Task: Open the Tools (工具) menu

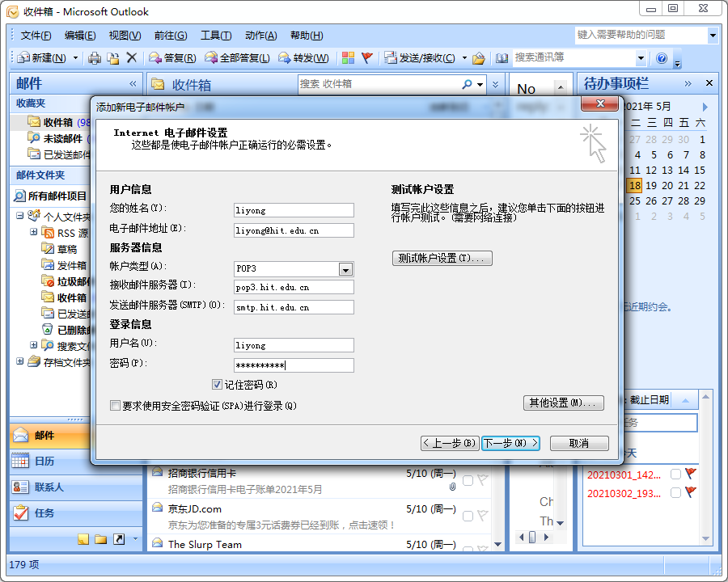Action: 216,36
